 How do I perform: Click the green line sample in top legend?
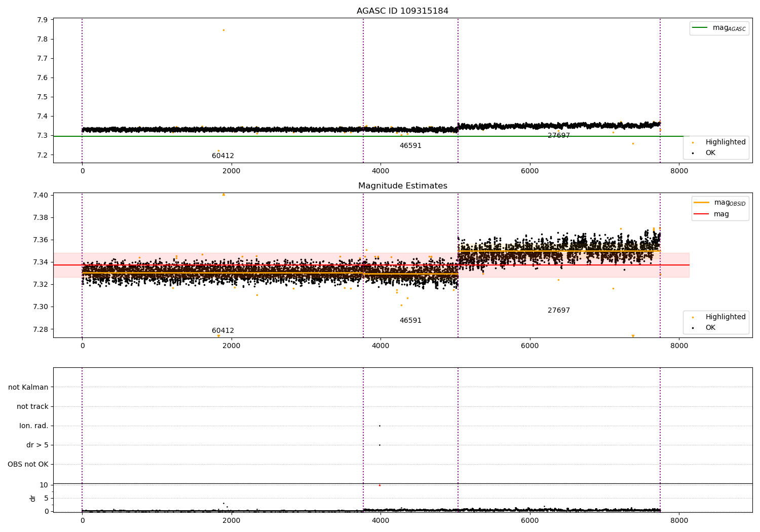click(700, 28)
